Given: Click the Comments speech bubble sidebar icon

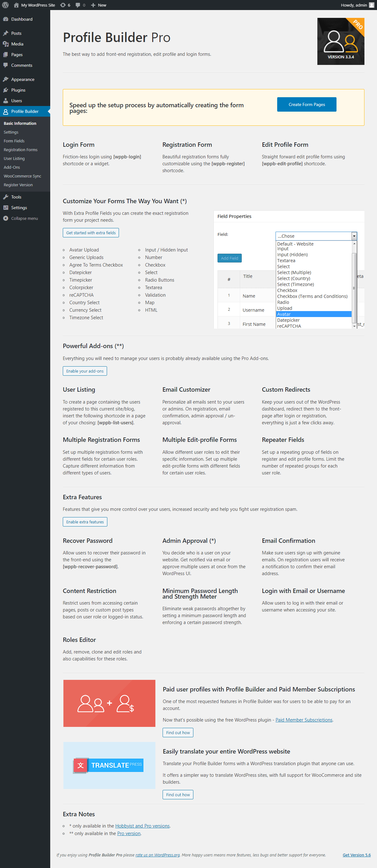Looking at the screenshot, I should 6,65.
